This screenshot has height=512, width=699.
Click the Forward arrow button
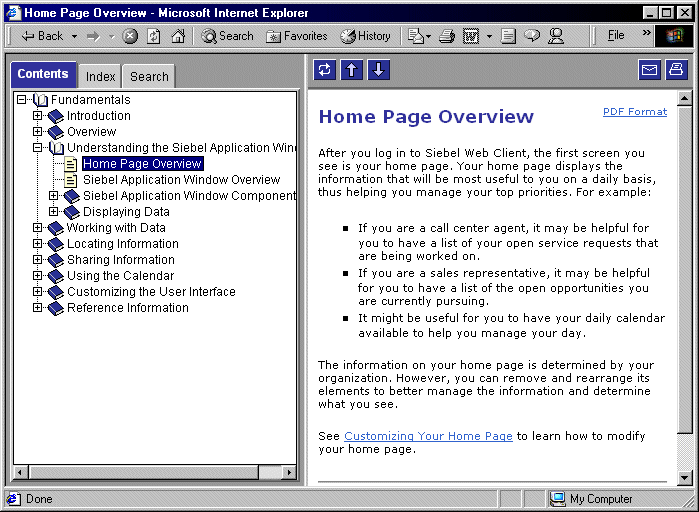(94, 36)
